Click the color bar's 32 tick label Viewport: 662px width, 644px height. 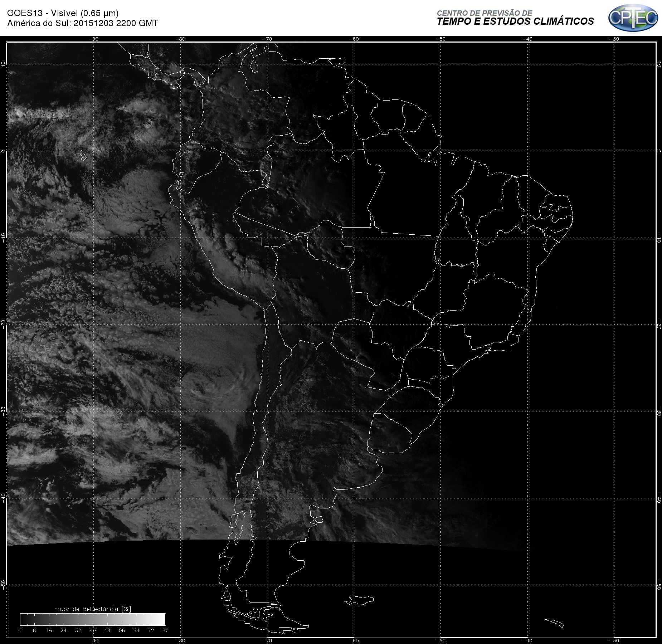pos(78,630)
